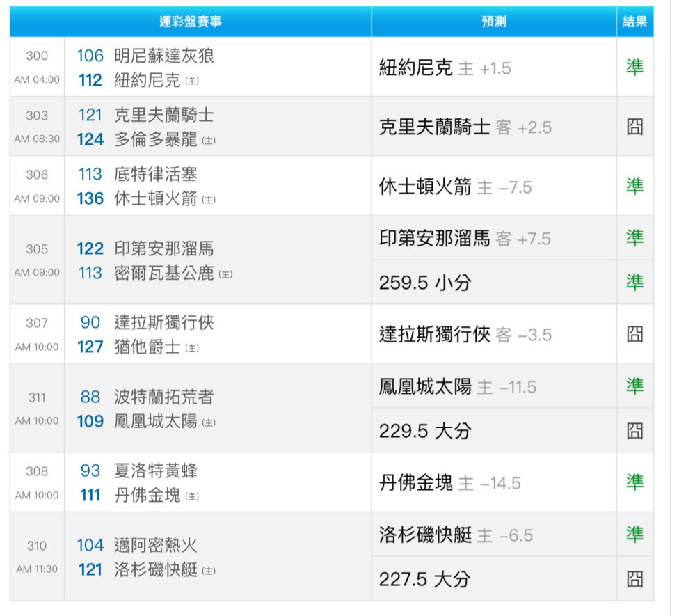Click the 準 result for 休士頓火箭 prediction

click(x=635, y=186)
